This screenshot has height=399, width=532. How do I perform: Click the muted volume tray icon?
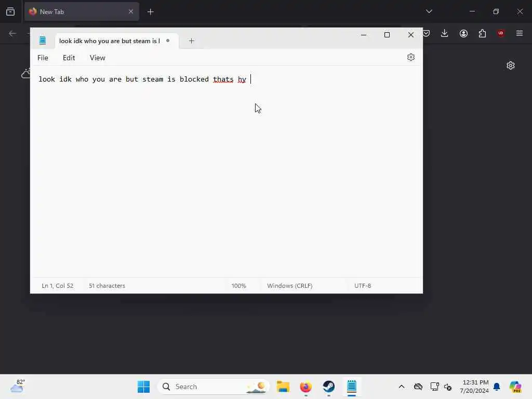(448, 387)
